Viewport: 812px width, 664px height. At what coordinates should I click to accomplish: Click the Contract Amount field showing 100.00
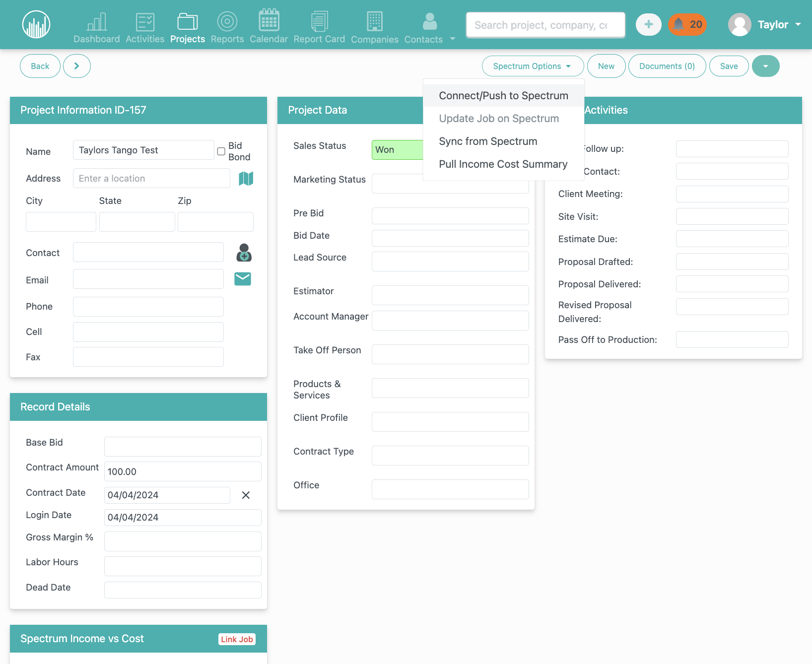click(x=183, y=471)
